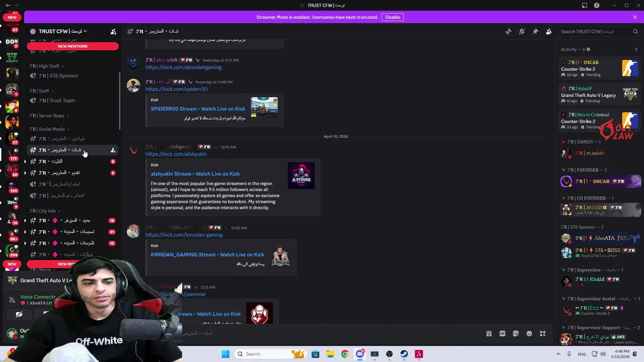This screenshot has height=362, width=644.
Task: Toggle channel notification mute bell icon
Action: [522, 31]
